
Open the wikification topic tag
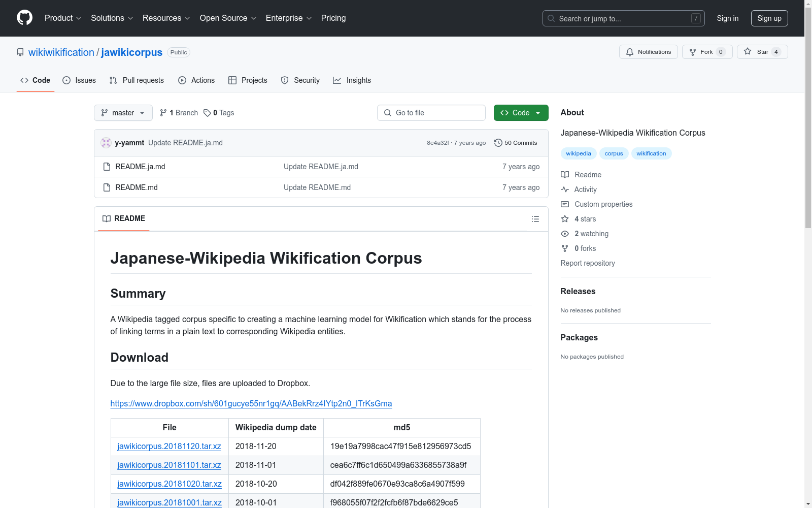(652, 153)
